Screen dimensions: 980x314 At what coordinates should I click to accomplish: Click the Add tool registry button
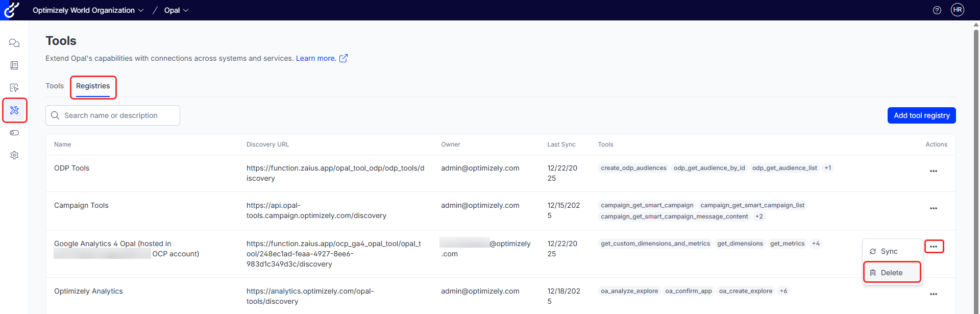(x=921, y=115)
